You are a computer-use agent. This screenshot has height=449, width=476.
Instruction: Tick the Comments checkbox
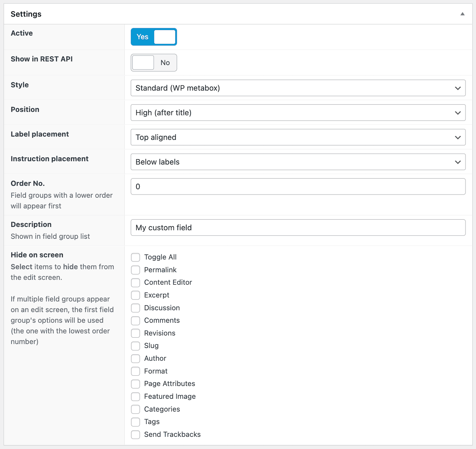point(136,320)
